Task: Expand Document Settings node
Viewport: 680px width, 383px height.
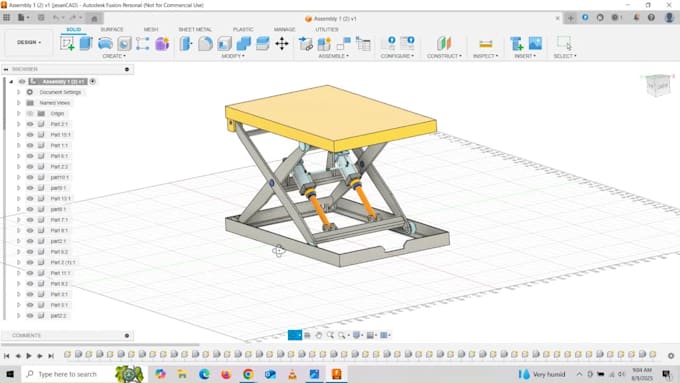Action: [19, 92]
